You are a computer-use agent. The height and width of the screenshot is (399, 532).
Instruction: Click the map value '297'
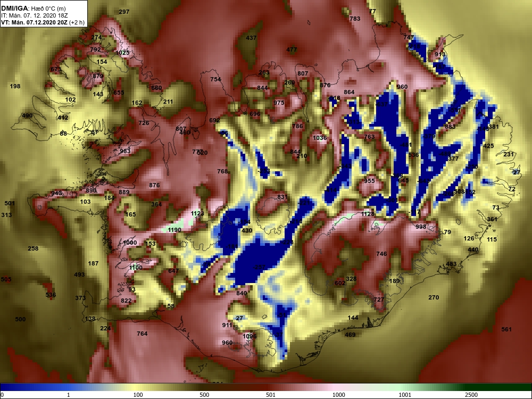(x=124, y=12)
